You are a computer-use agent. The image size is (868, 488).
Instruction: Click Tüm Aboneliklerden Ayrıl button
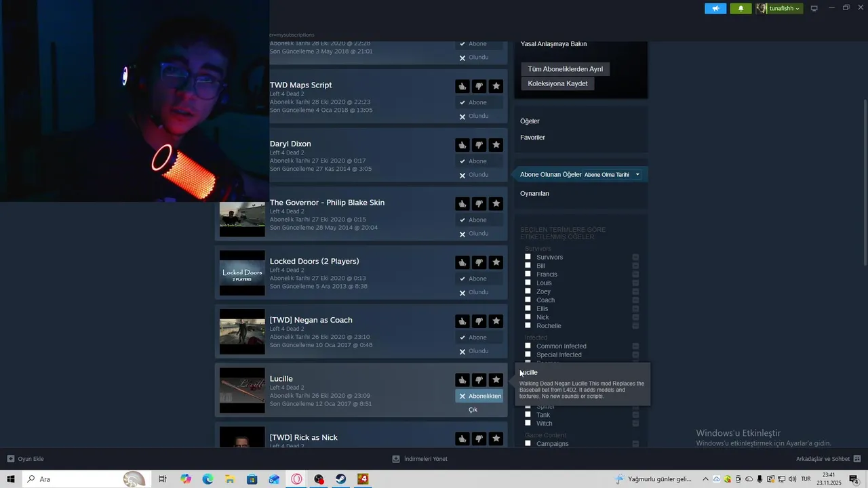pos(566,69)
